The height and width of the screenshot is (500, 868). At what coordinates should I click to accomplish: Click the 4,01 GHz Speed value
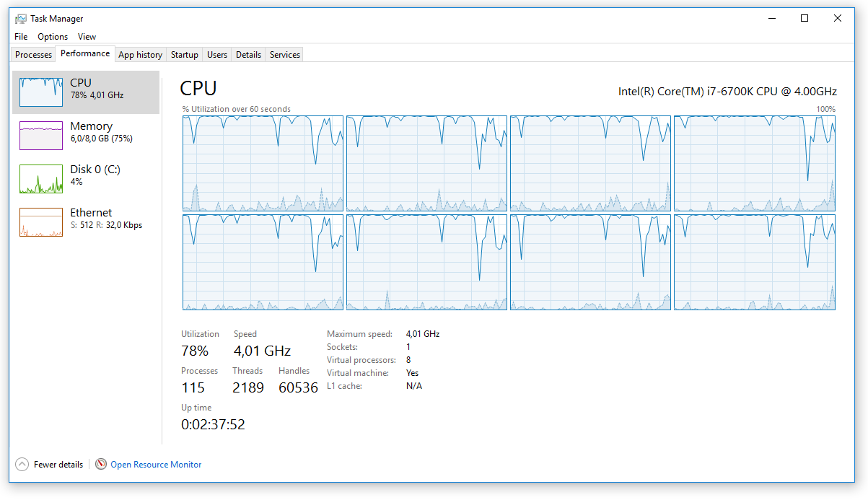[262, 351]
